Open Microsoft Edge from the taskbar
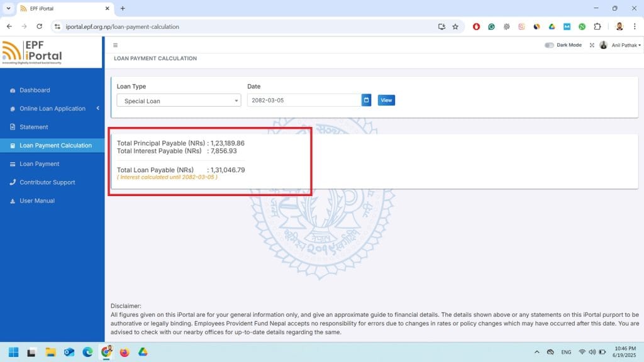 pos(87,352)
